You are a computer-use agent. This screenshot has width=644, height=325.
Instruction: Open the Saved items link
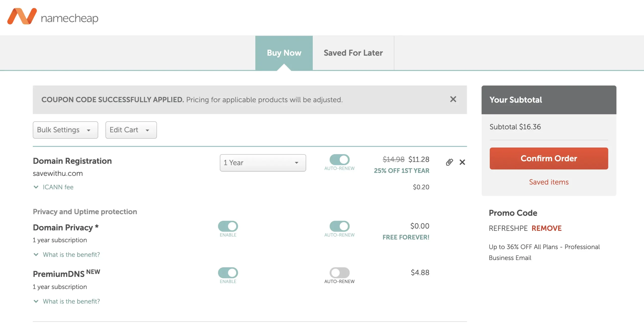tap(549, 182)
